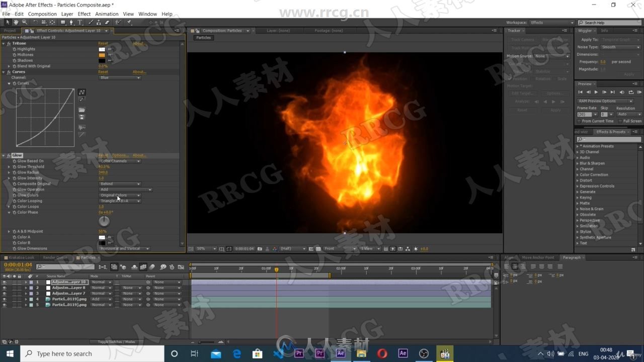
Task: Open viewer magnification dropdown showing 50%
Action: (206, 249)
